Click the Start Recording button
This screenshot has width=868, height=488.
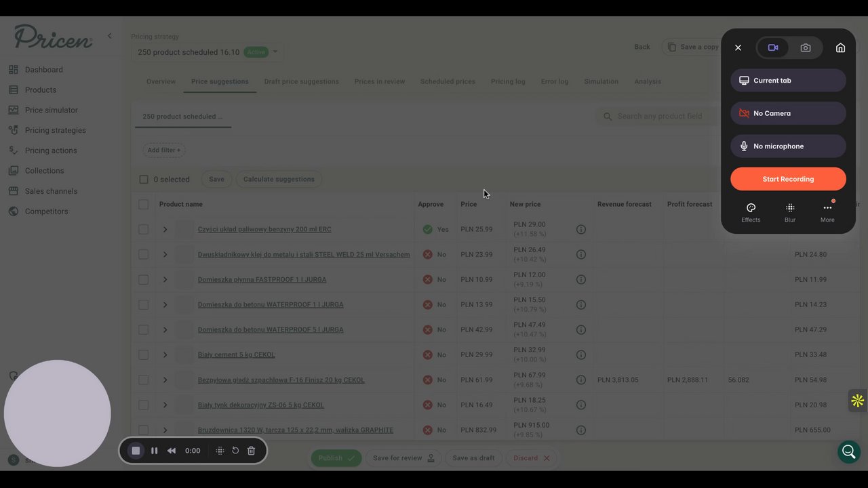tap(788, 179)
